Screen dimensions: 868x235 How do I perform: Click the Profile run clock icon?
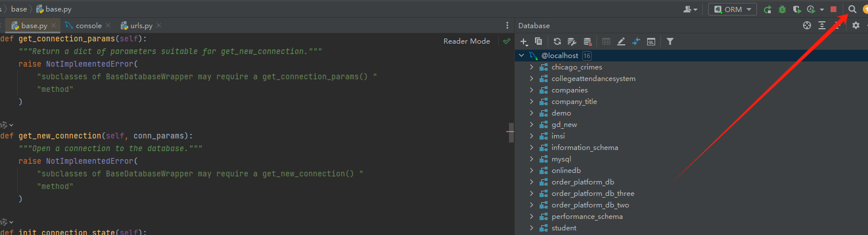click(812, 9)
